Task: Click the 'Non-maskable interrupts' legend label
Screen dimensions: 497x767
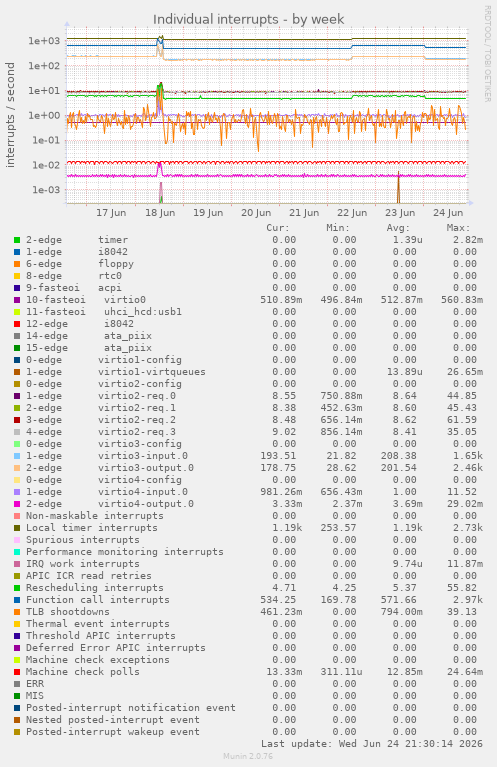Action: (x=95, y=516)
